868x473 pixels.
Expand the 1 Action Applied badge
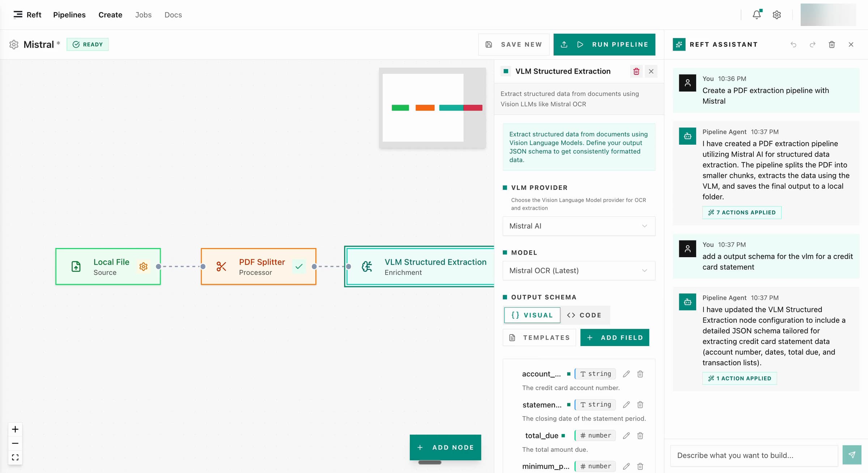740,378
